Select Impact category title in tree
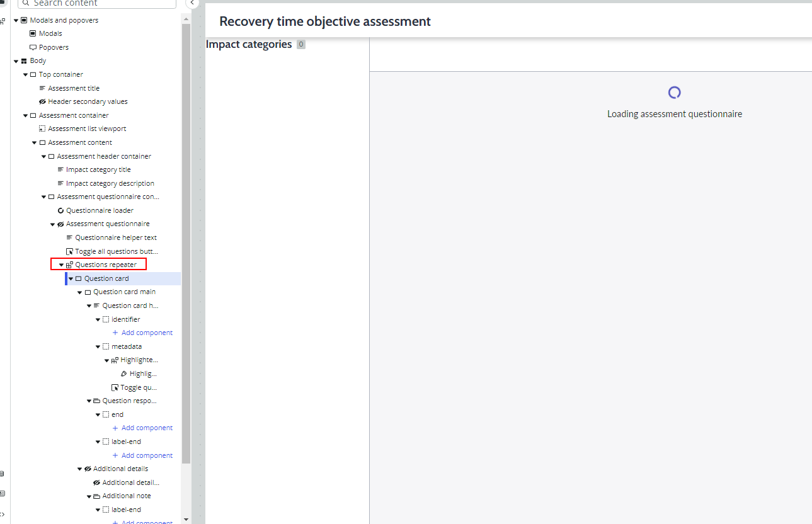Screen dimensions: 812x524 click(x=98, y=169)
